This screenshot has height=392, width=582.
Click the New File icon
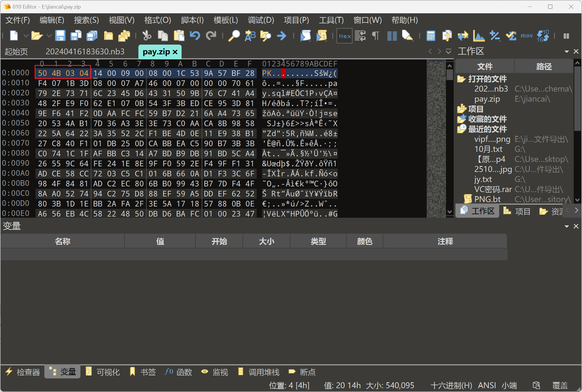[x=14, y=36]
